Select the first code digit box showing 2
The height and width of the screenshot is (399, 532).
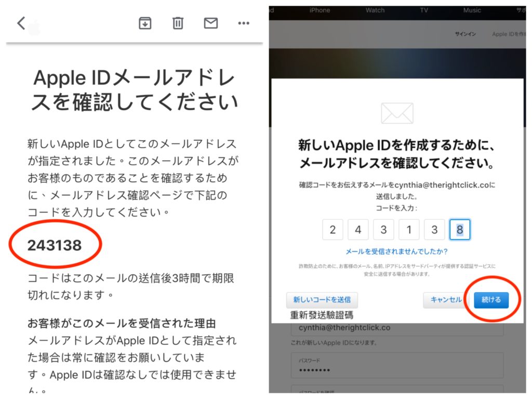[332, 230]
